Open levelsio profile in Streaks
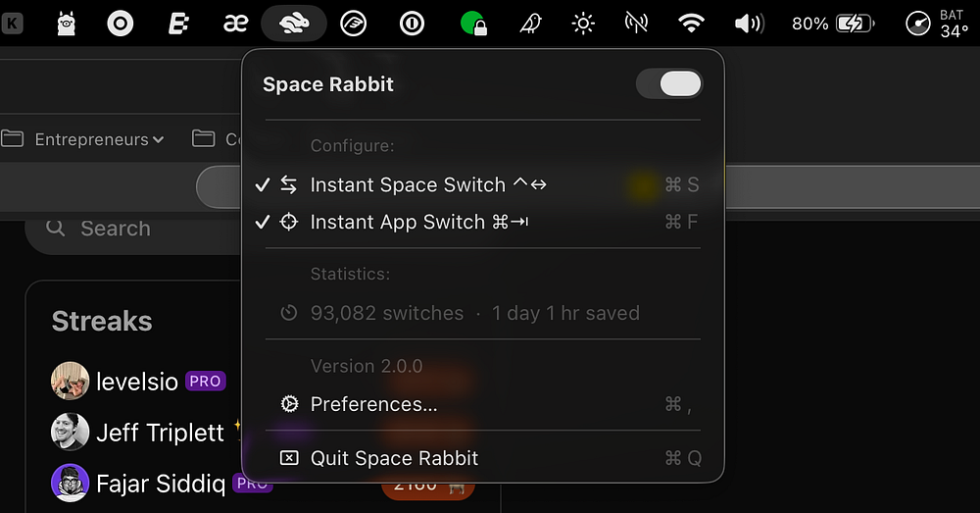 click(x=137, y=381)
